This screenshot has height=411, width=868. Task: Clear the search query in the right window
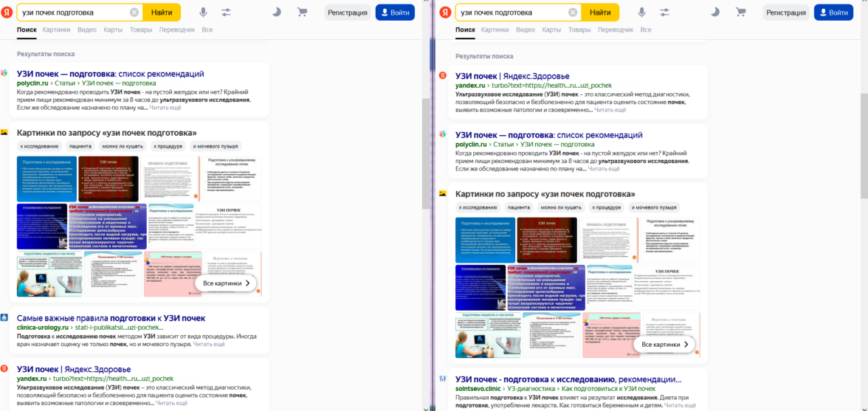(573, 13)
